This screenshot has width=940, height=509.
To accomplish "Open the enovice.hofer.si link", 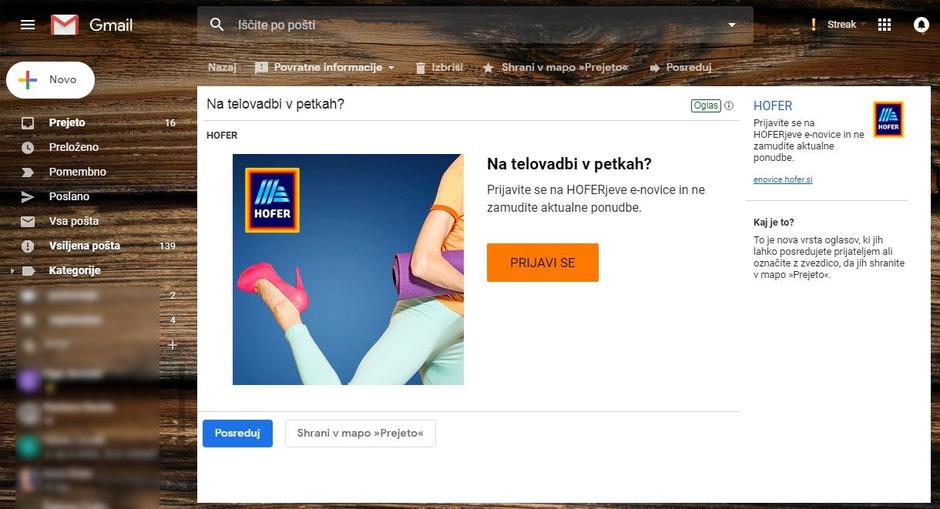I will click(x=783, y=179).
